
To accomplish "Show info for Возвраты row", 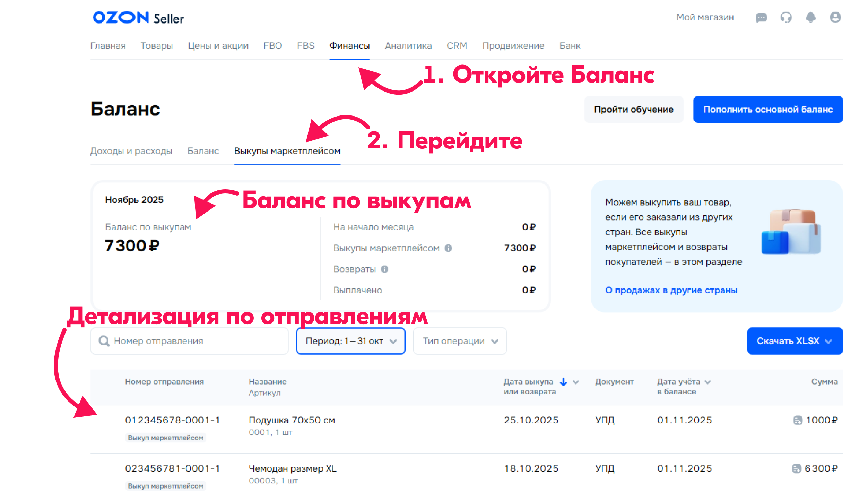I will coord(384,269).
